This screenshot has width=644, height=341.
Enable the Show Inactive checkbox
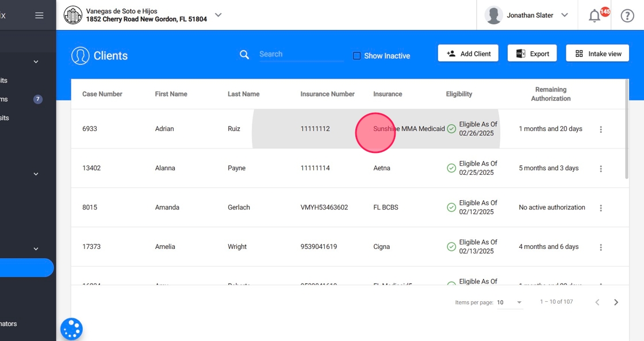point(356,56)
